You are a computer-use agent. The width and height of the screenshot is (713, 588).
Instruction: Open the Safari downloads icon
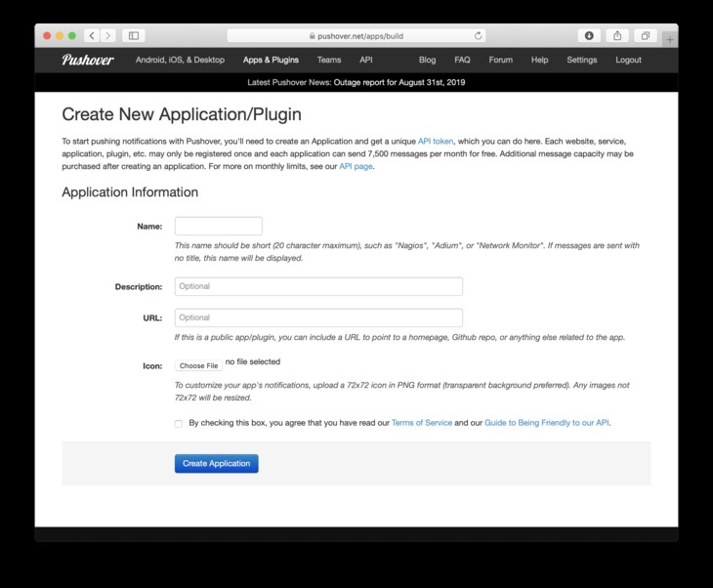point(589,35)
